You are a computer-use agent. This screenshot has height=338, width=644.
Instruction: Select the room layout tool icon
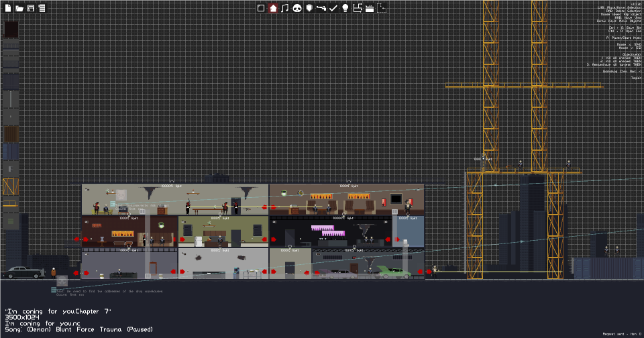click(x=358, y=8)
